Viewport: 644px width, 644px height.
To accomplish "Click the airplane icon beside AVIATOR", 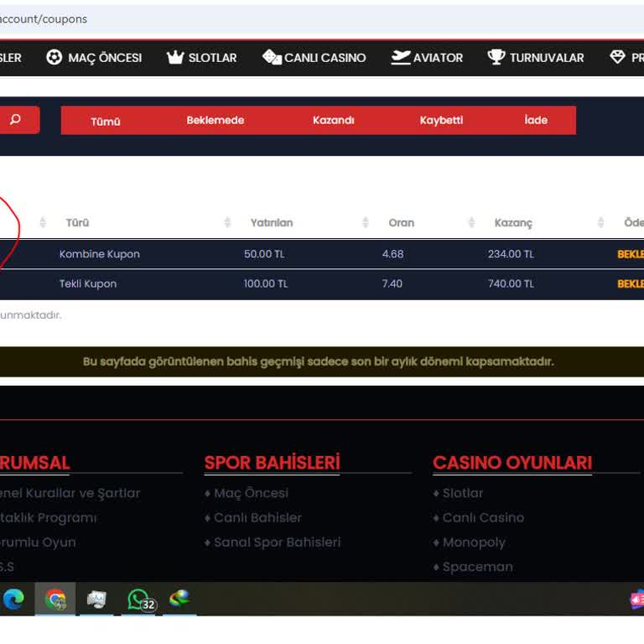I will (401, 57).
